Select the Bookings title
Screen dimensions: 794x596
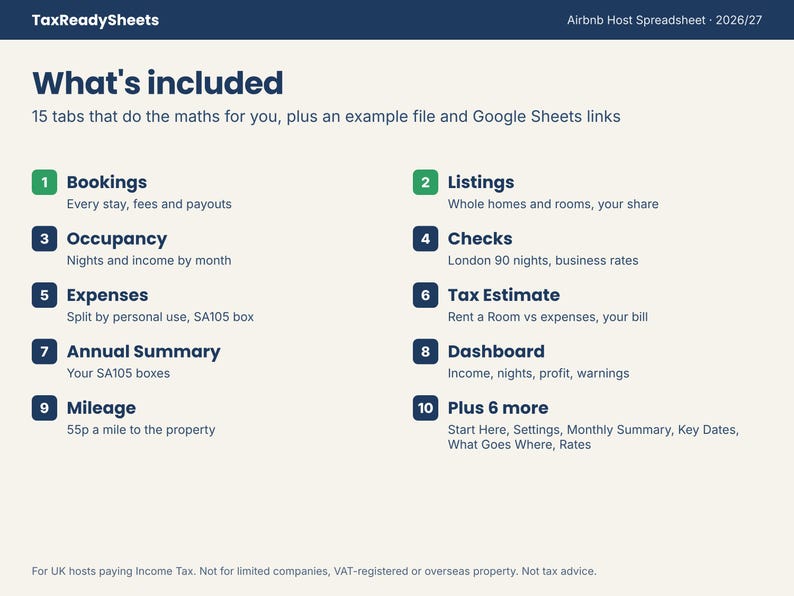107,182
